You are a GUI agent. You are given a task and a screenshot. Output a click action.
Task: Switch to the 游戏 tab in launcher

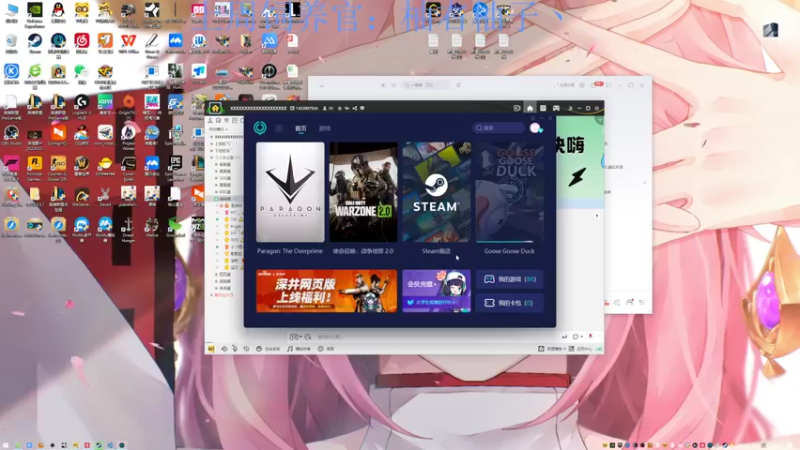tap(324, 129)
